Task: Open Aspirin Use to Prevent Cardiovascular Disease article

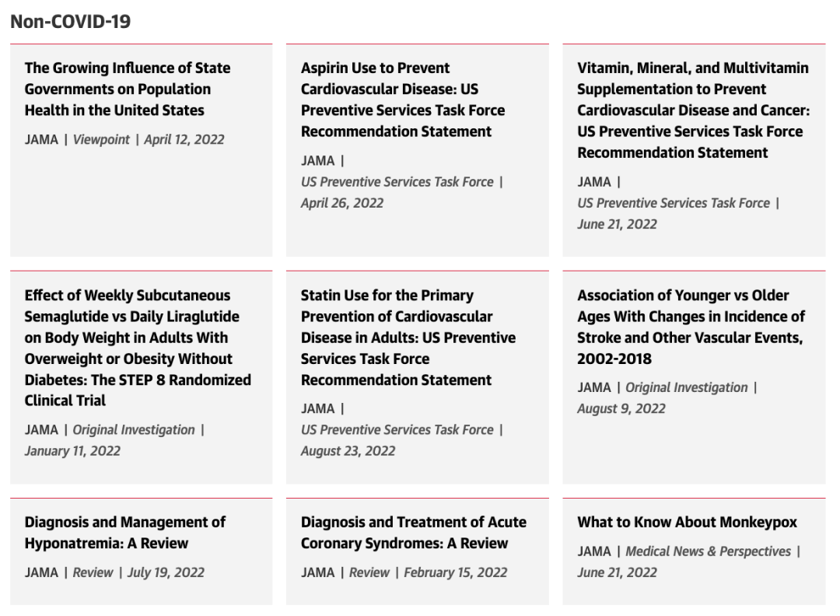Action: point(403,100)
